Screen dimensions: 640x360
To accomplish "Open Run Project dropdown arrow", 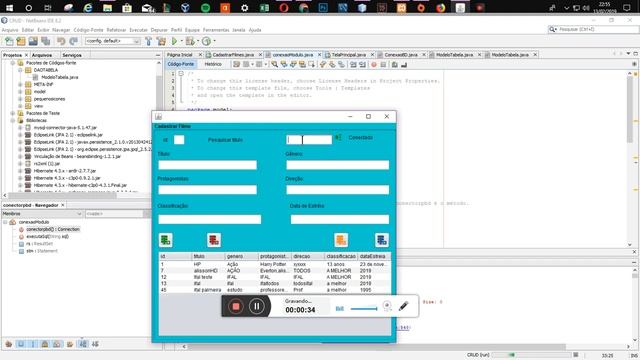I will pyautogui.click(x=181, y=41).
